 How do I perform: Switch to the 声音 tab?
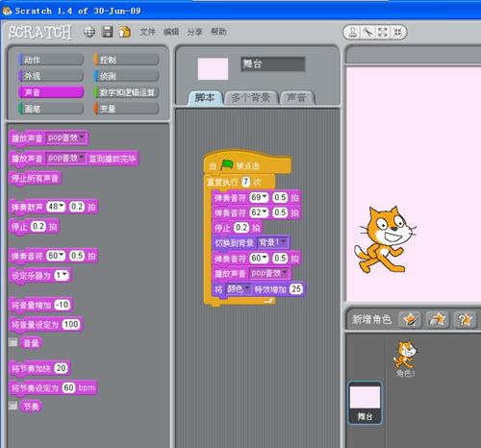pos(297,98)
